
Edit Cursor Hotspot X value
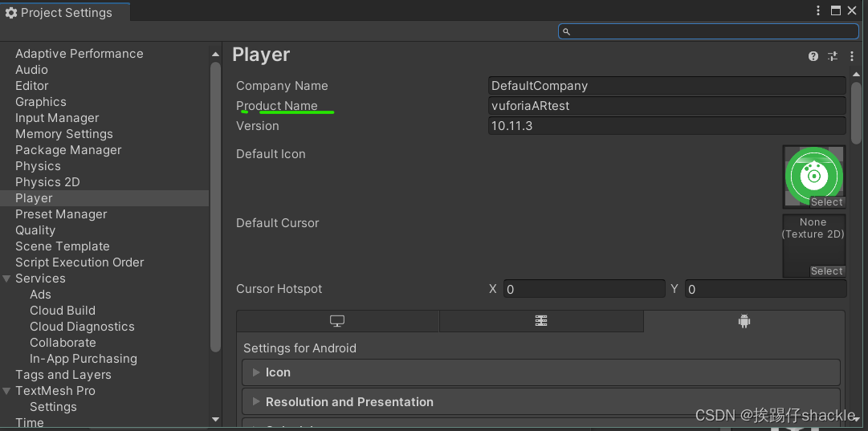584,289
